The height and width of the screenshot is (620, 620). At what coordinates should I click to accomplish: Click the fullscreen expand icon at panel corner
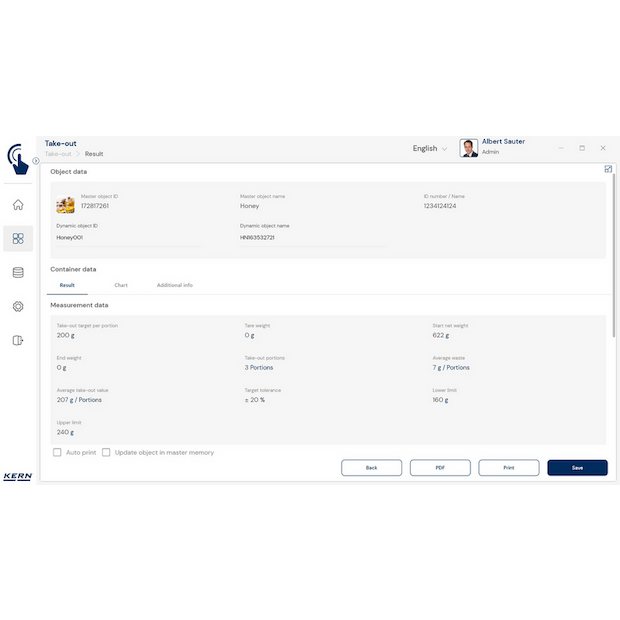(608, 169)
